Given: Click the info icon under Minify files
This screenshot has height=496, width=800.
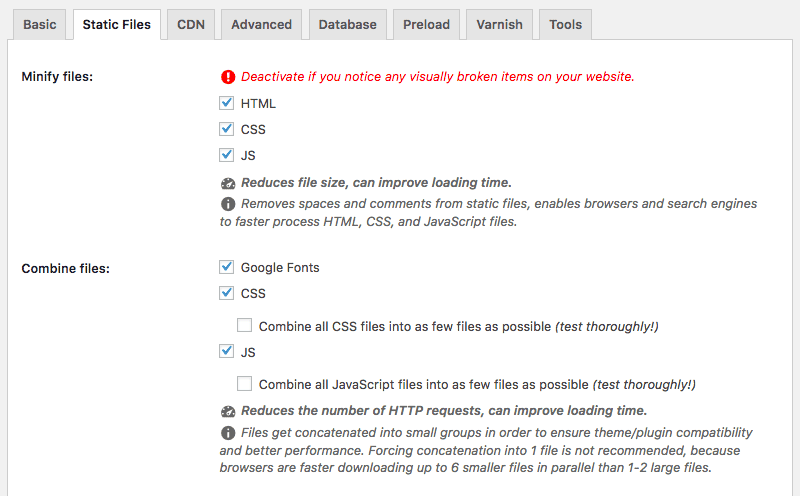Looking at the screenshot, I should click(x=228, y=204).
